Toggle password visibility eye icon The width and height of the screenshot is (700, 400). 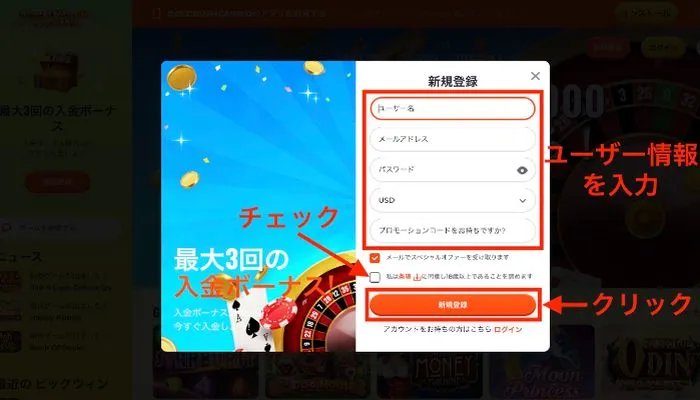(522, 170)
